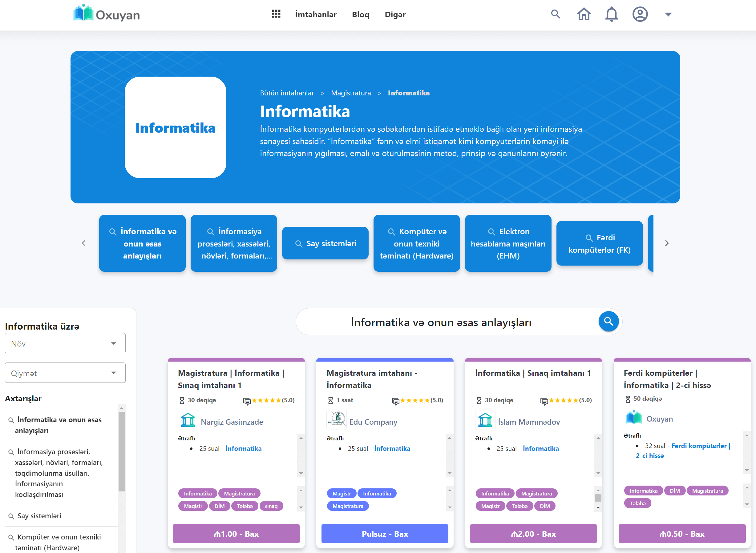756x553 pixels.
Task: Go to Magistratura breadcrumb
Action: pyautogui.click(x=351, y=93)
